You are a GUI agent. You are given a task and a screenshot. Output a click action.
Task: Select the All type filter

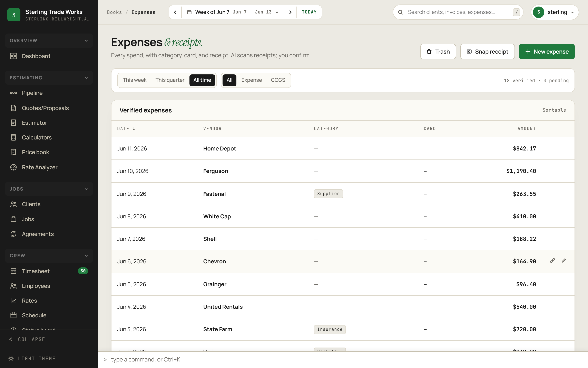click(x=229, y=80)
